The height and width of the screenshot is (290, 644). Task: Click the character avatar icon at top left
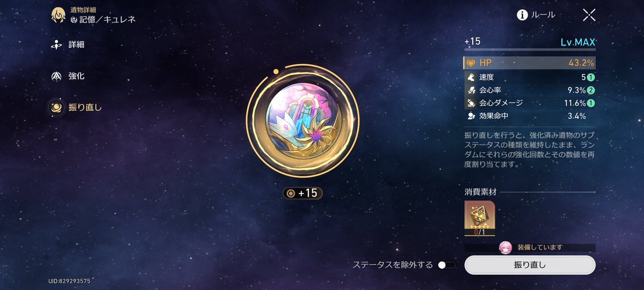tap(59, 15)
